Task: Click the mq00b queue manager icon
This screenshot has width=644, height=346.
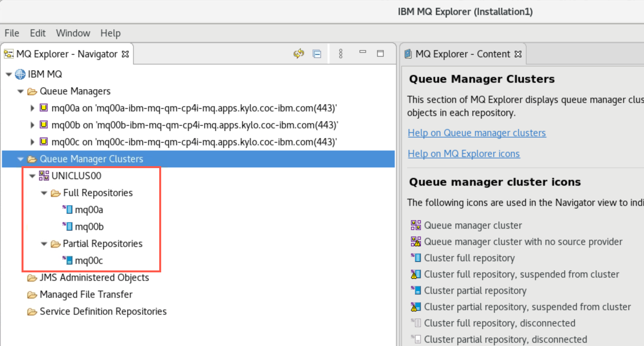Action: point(44,125)
